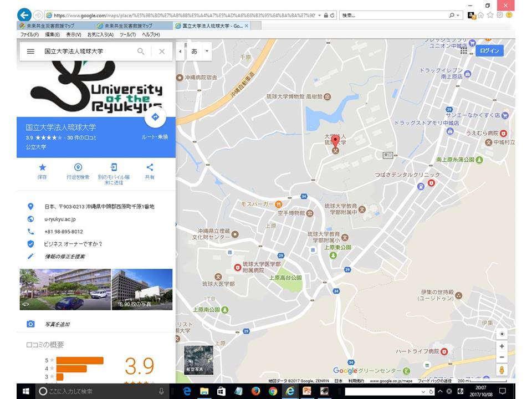Image resolution: width=532 pixels, height=399 pixels.
Task: Open the 他 90 枚の写真 photo thumbnail
Action: point(142,289)
